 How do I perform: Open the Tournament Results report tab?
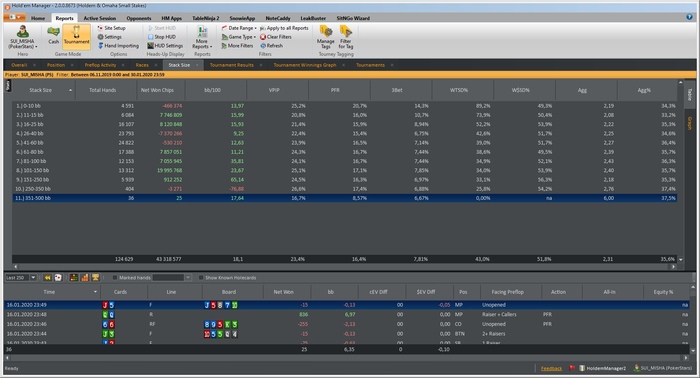point(232,65)
